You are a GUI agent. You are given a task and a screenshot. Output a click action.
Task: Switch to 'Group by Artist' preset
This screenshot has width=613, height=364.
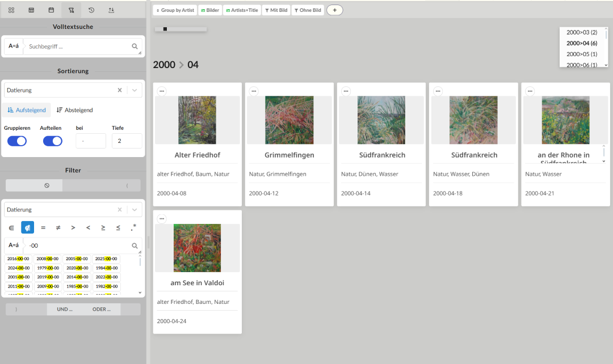[174, 10]
